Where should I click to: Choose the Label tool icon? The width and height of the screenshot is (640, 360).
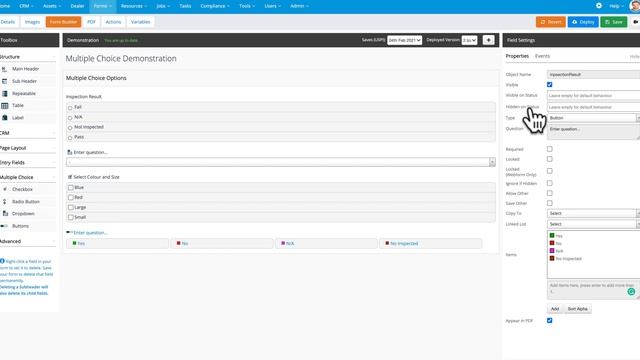(4, 118)
